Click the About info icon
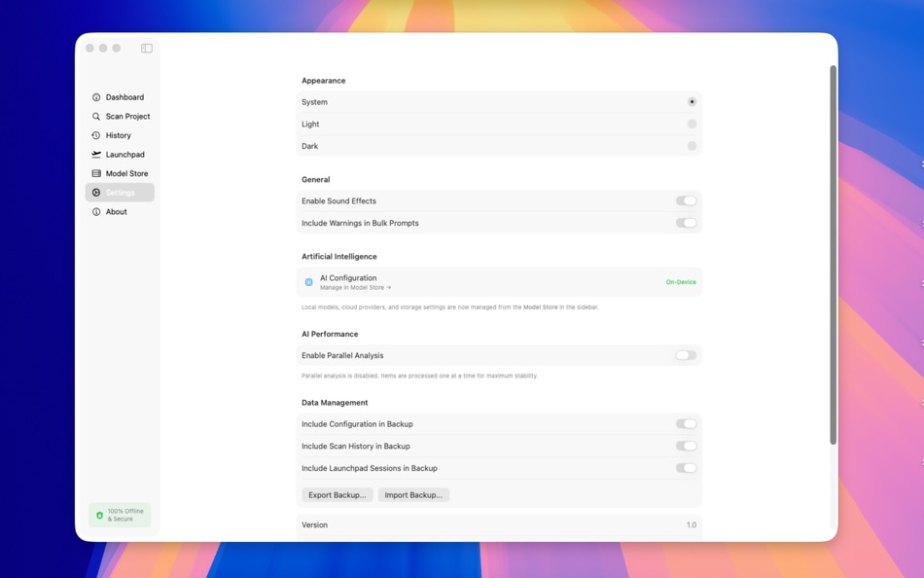 [x=95, y=211]
